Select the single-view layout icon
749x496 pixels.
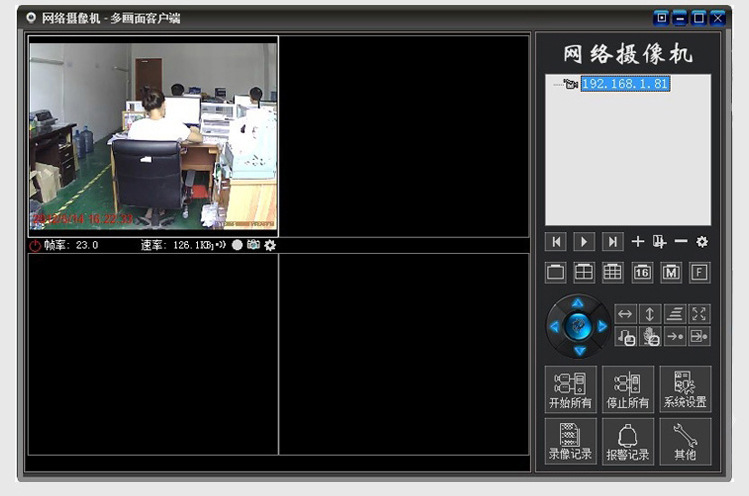pos(556,272)
